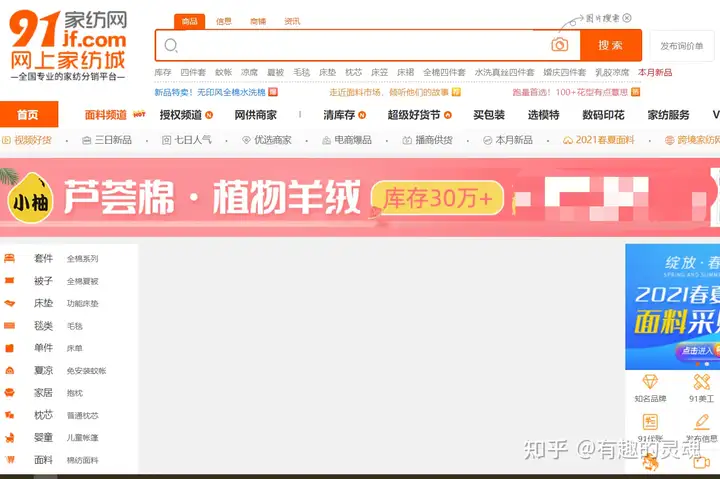The image size is (720, 479).
Task: Click the orange 搜索 button
Action: point(611,45)
